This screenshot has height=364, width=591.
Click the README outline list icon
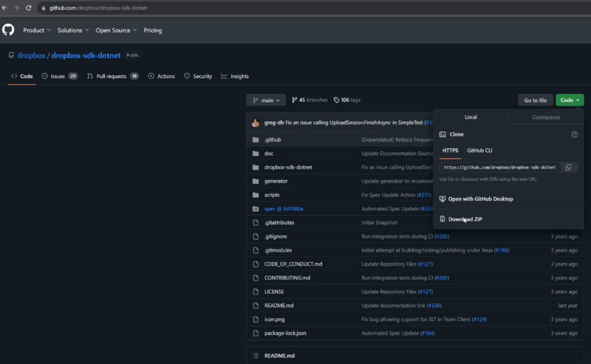coord(256,356)
